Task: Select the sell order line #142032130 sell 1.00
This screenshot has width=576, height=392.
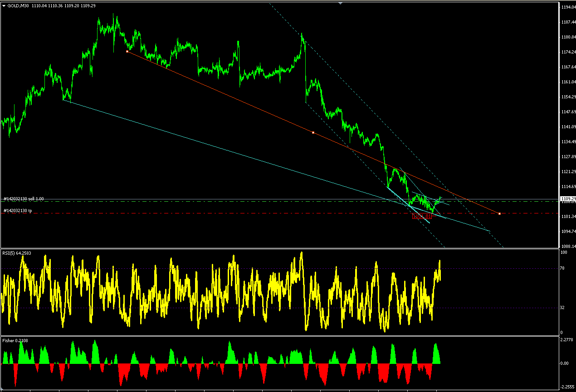Action: coord(24,198)
